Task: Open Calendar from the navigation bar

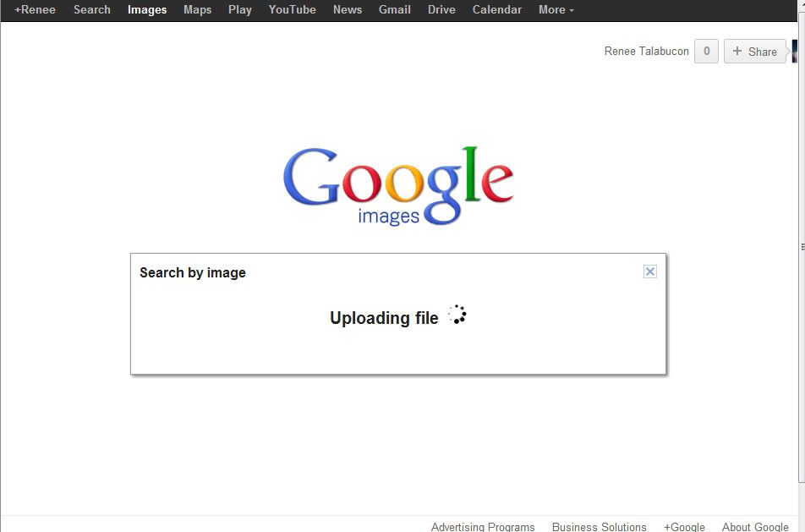Action: pos(497,10)
